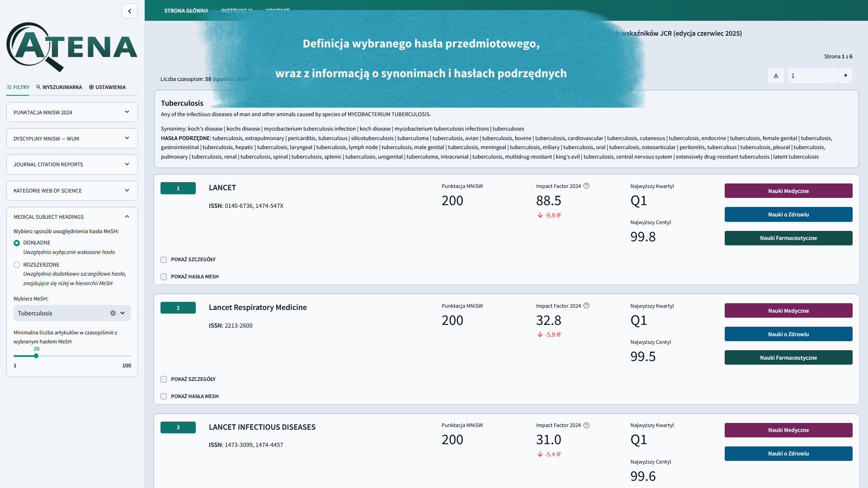Click the 32.8 Impact Factor value

coord(548,320)
